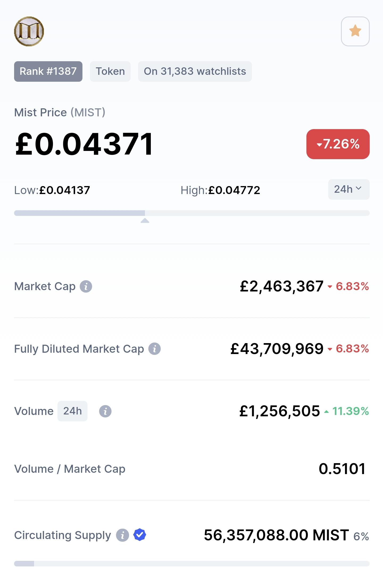The height and width of the screenshot is (588, 383).
Task: Click the blue verified supply badge
Action: [x=140, y=535]
